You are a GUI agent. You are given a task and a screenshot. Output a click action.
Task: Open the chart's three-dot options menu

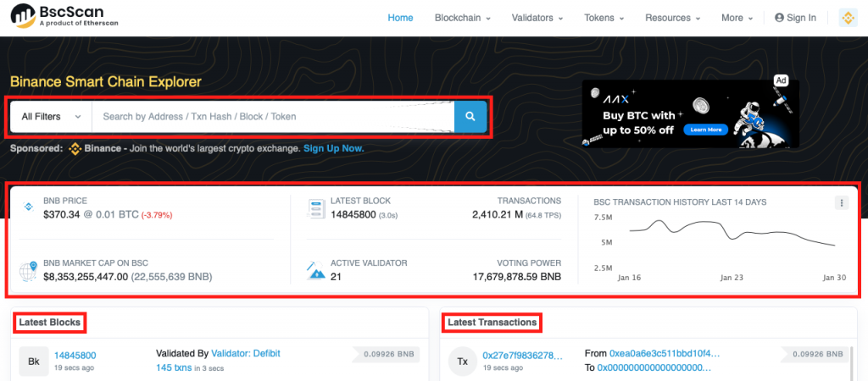pyautogui.click(x=841, y=203)
